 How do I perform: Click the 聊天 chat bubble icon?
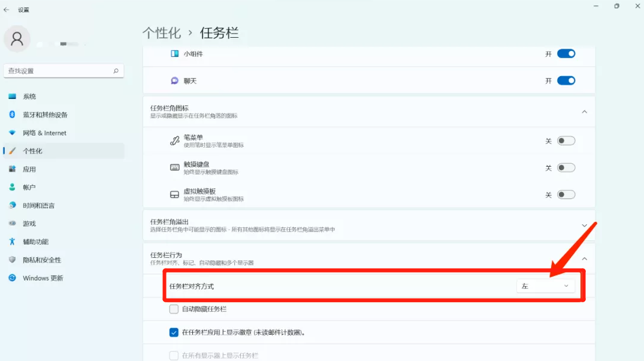[x=174, y=80]
